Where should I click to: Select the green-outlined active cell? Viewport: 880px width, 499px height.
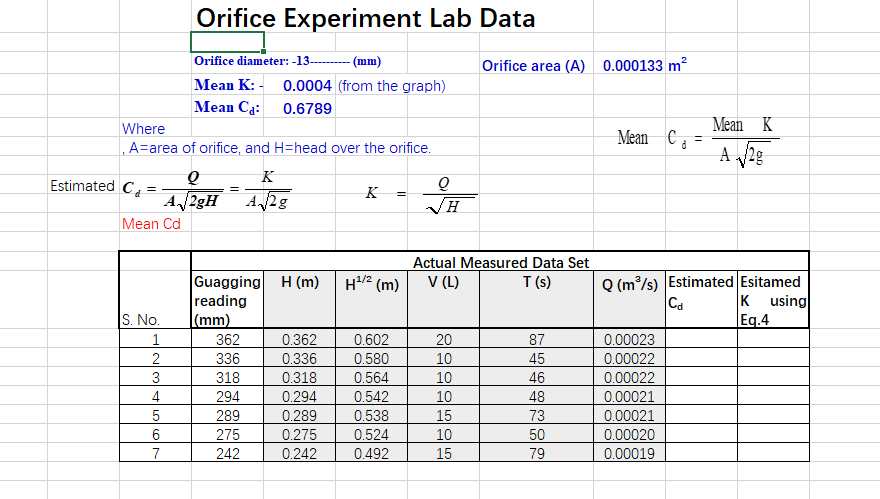[227, 42]
